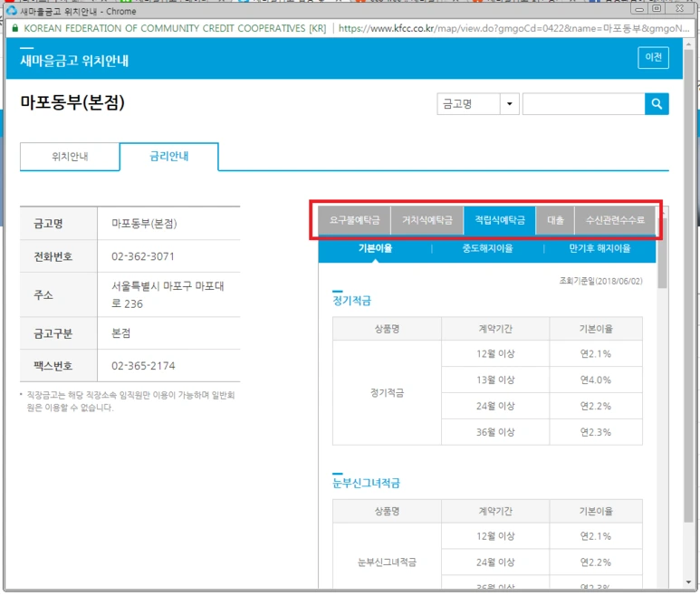
Task: Open the 금고명 search type dropdown
Action: click(477, 104)
